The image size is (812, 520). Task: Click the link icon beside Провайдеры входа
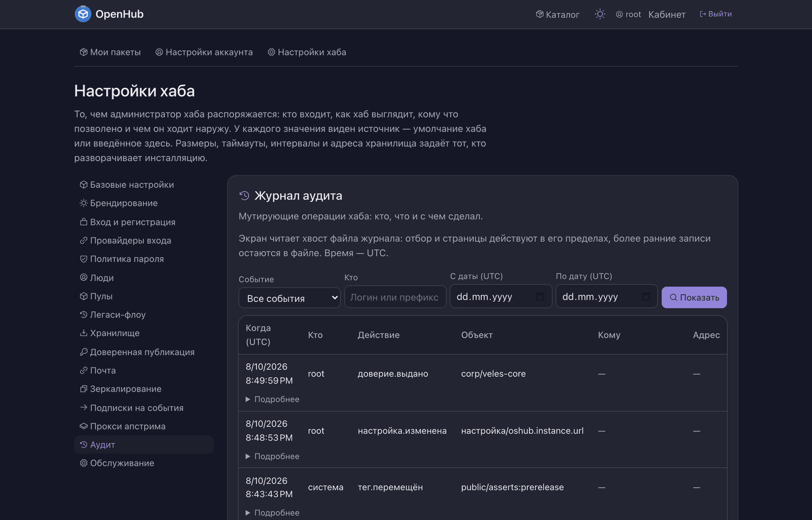(84, 240)
